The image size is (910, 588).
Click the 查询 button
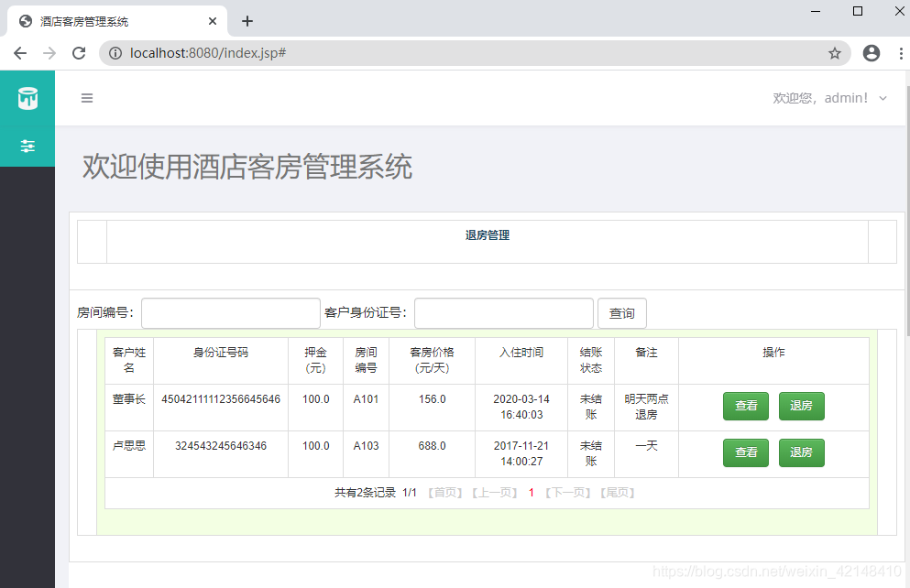pyautogui.click(x=622, y=313)
